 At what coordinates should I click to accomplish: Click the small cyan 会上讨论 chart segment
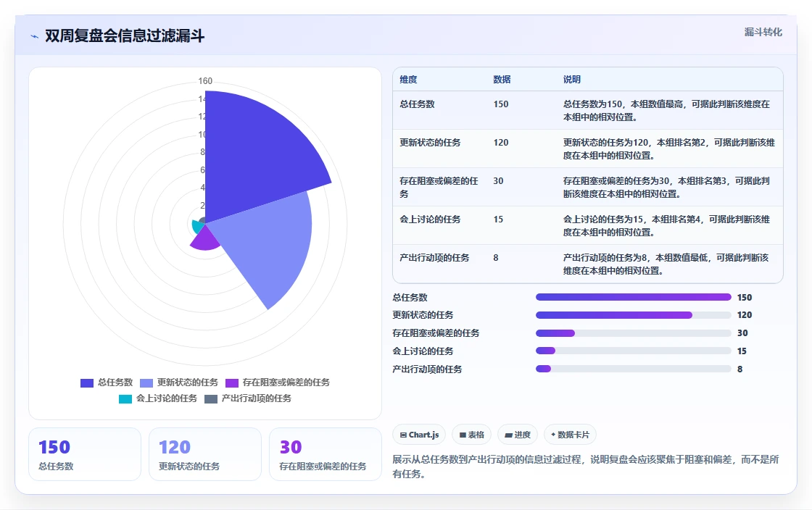(196, 225)
